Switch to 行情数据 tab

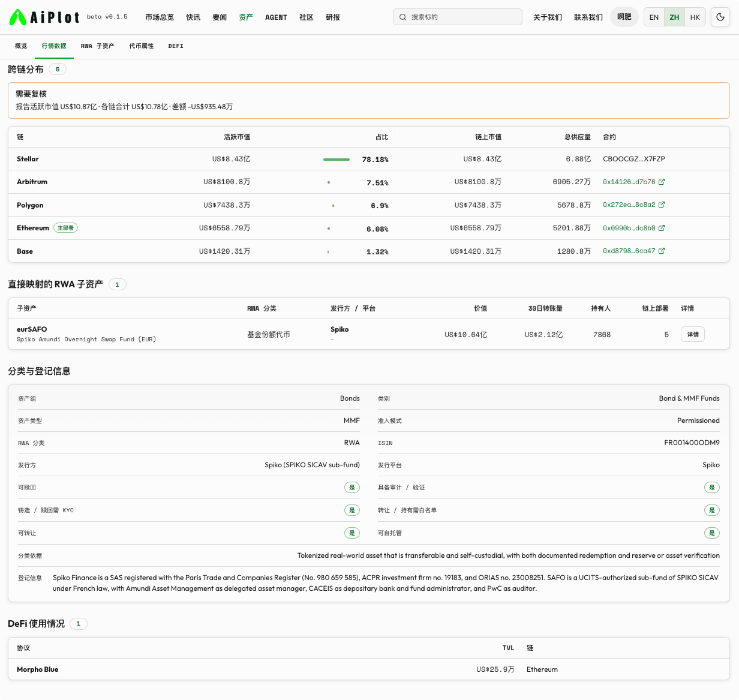tap(54, 46)
